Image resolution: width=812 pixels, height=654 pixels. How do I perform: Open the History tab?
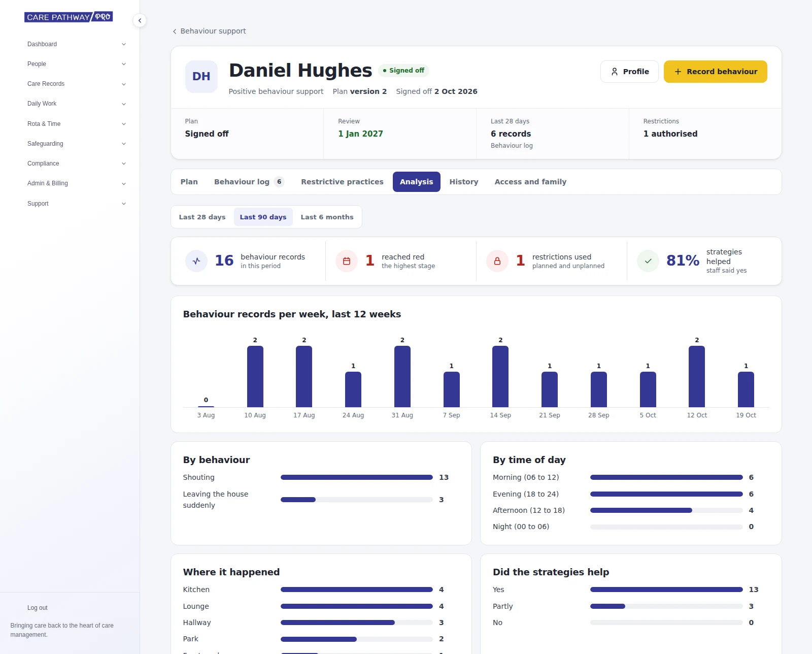(464, 182)
